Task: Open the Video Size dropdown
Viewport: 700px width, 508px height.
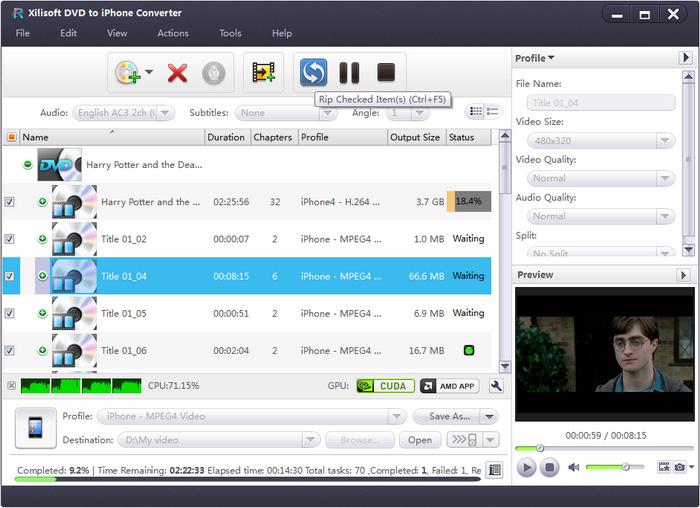Action: coord(595,141)
